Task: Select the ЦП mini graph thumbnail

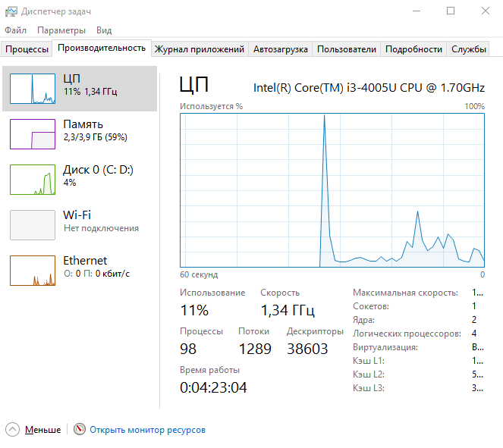Action: tap(33, 89)
